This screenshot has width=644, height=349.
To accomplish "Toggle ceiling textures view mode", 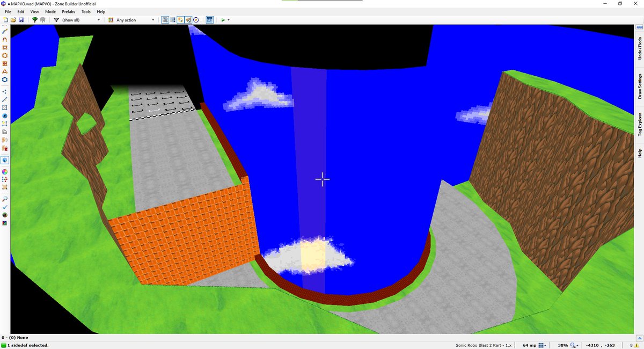I will tap(188, 20).
